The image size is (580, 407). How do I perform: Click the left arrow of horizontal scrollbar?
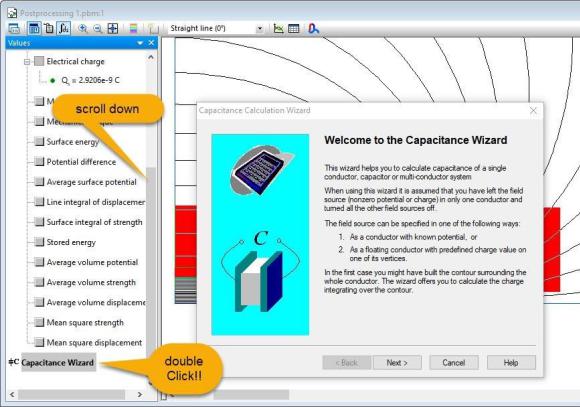pos(12,394)
